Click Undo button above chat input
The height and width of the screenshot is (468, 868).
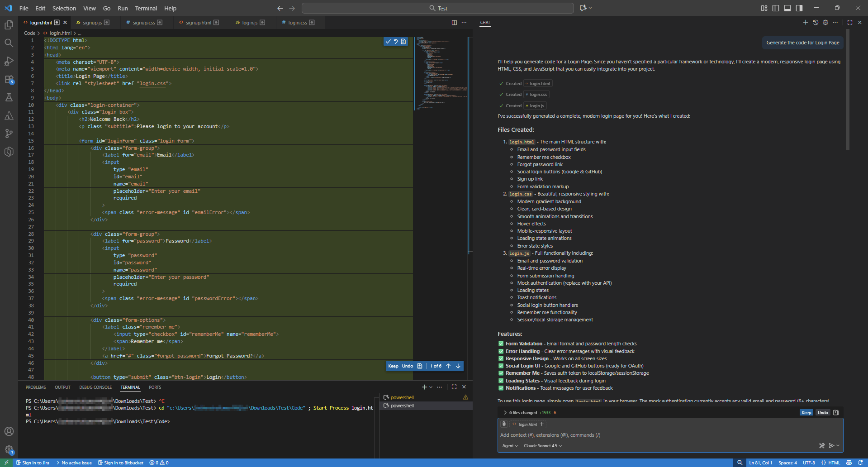[822, 412]
